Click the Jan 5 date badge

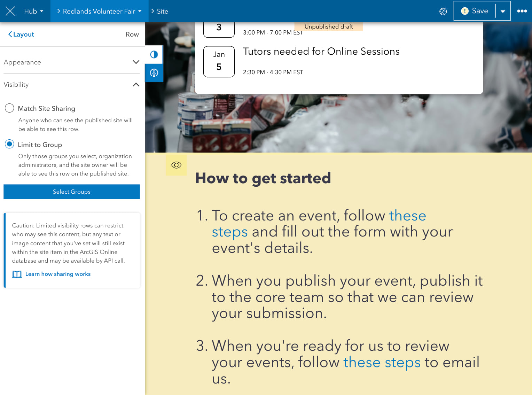[x=219, y=62]
